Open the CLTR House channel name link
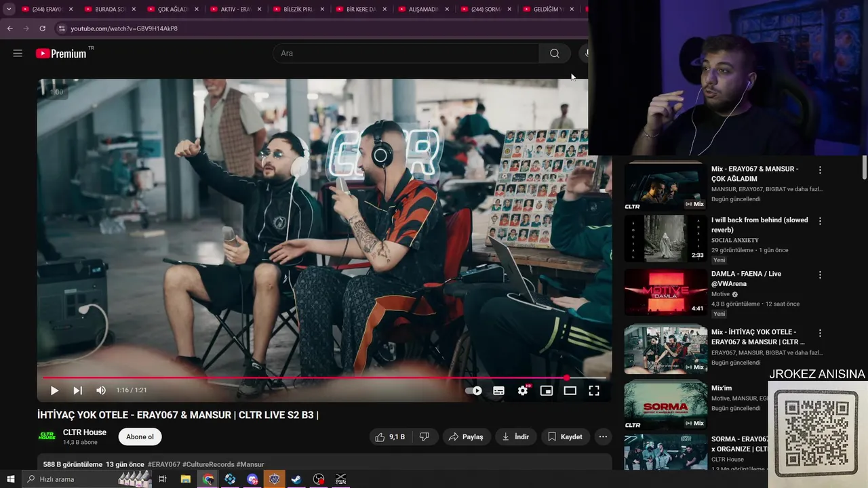 tap(85, 432)
